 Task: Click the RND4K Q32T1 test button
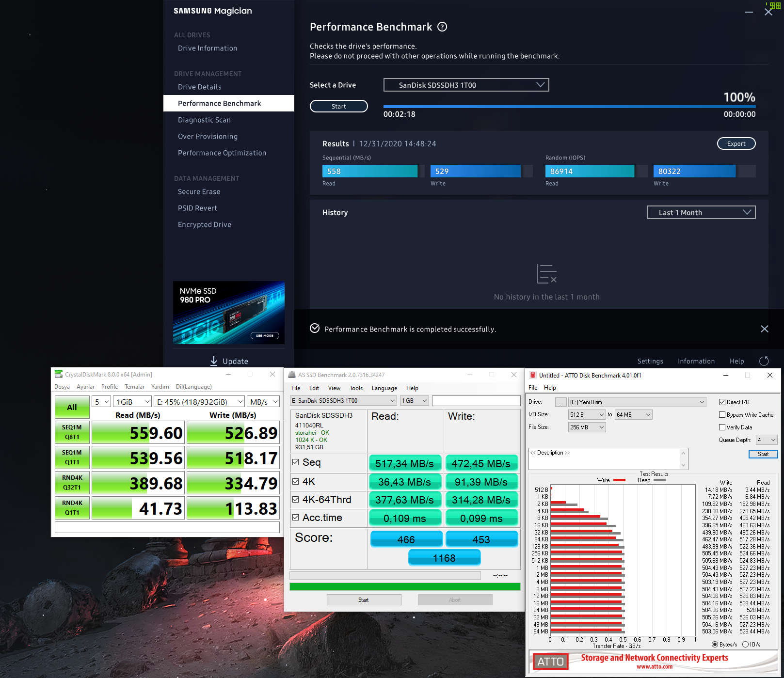click(72, 483)
